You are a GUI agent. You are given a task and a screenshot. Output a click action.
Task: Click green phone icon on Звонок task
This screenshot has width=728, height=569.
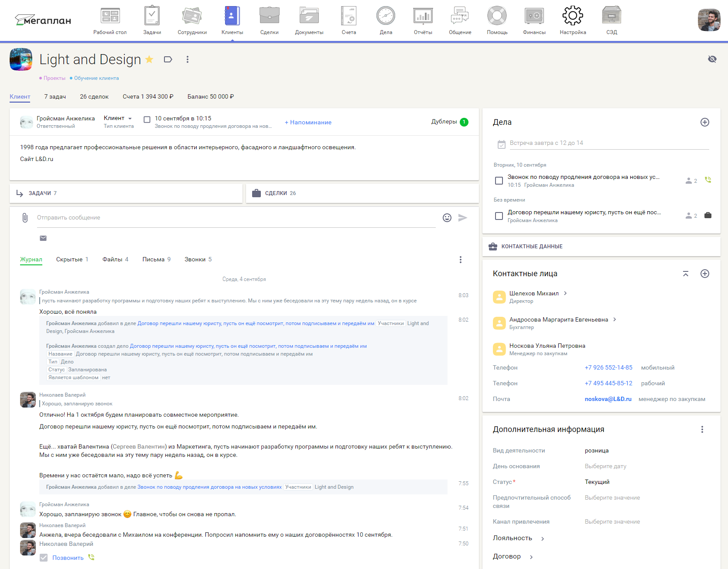pos(708,180)
